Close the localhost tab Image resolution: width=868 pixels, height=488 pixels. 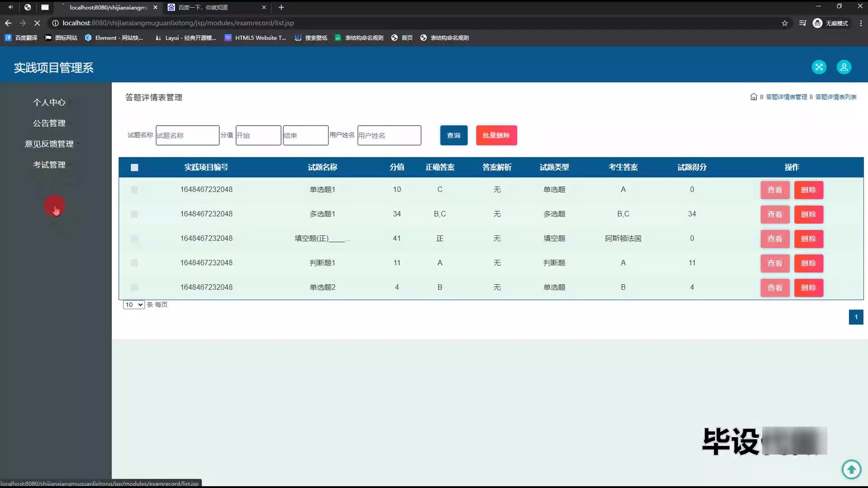(156, 7)
